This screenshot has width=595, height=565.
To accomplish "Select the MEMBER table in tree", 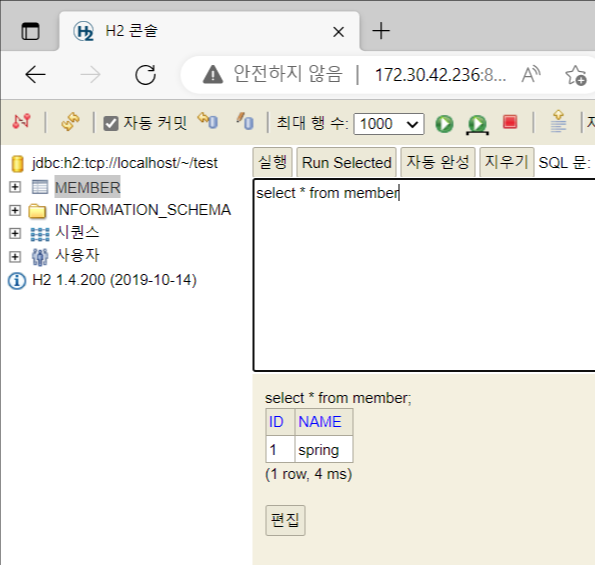I will pos(87,187).
